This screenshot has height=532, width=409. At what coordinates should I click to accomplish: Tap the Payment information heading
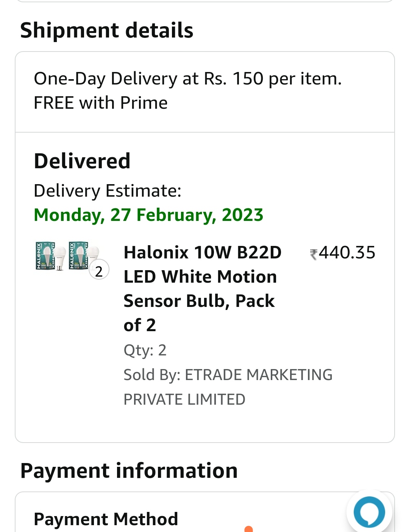(129, 471)
